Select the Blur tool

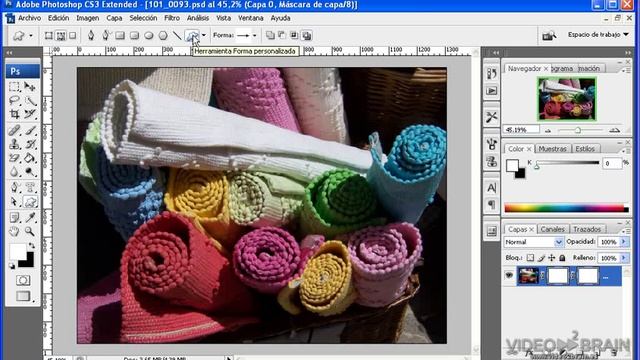pyautogui.click(x=14, y=172)
